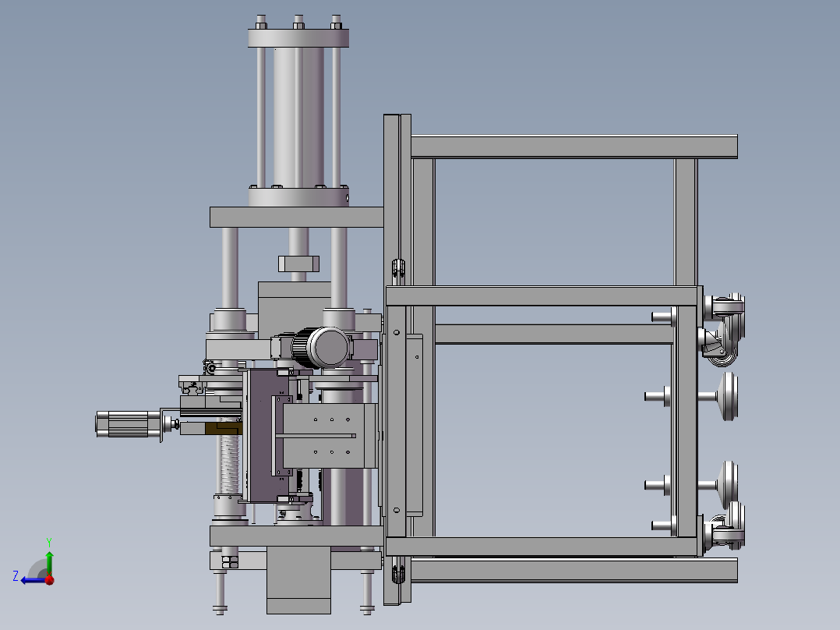The height and width of the screenshot is (630, 840).
Task: Click the blue Z axis arrow of the triad
Action: click(32, 581)
